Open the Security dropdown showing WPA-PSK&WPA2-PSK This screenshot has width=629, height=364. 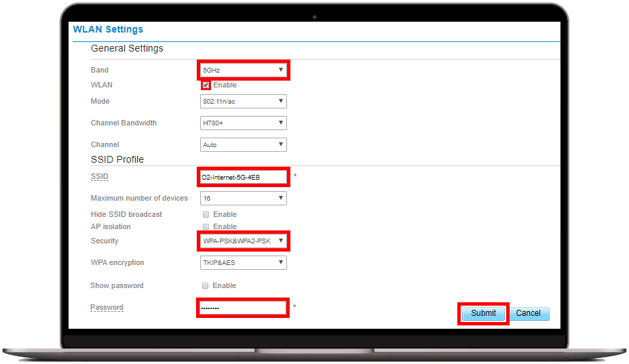point(243,241)
